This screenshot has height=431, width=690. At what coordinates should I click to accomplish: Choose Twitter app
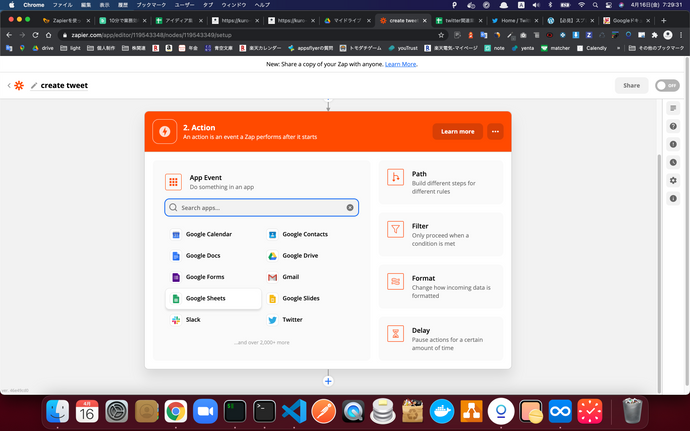310,320
